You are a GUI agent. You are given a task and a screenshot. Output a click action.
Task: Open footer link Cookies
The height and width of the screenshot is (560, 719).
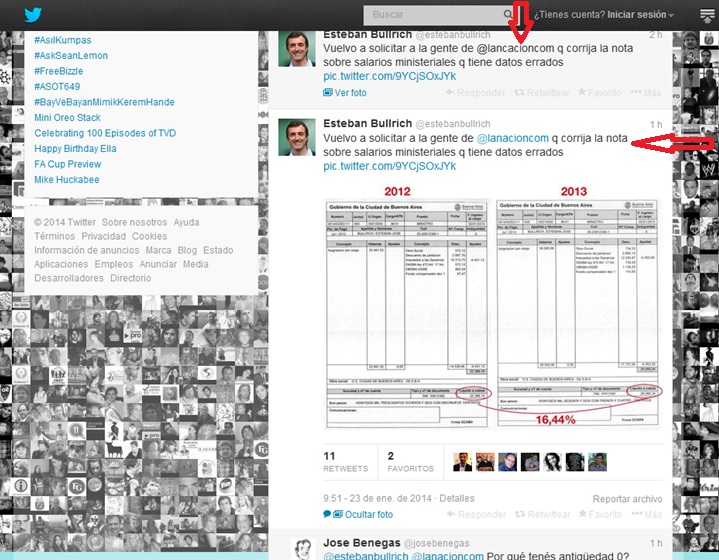tap(149, 236)
